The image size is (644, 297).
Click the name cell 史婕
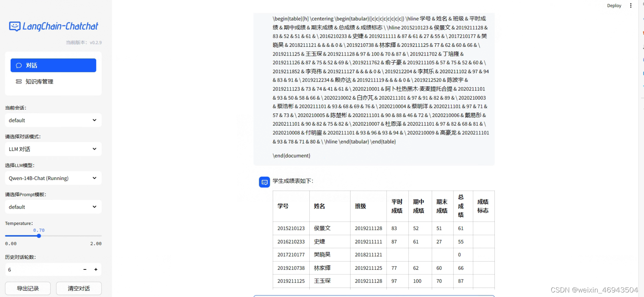click(330, 242)
